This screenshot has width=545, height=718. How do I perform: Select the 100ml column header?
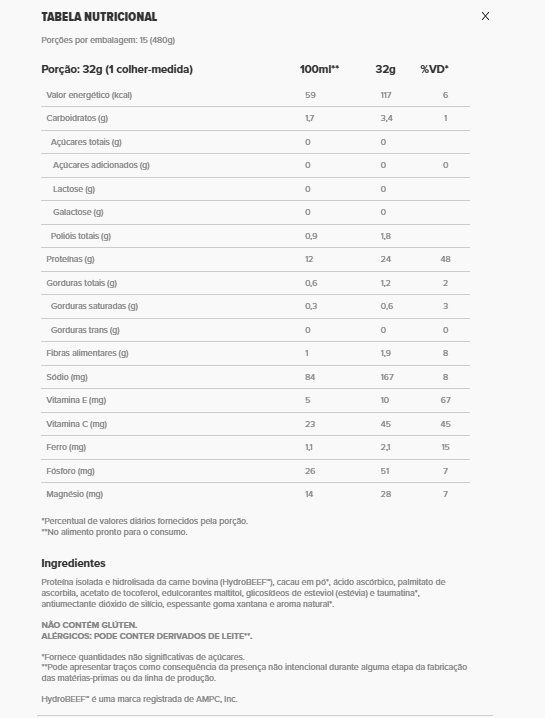click(x=319, y=69)
